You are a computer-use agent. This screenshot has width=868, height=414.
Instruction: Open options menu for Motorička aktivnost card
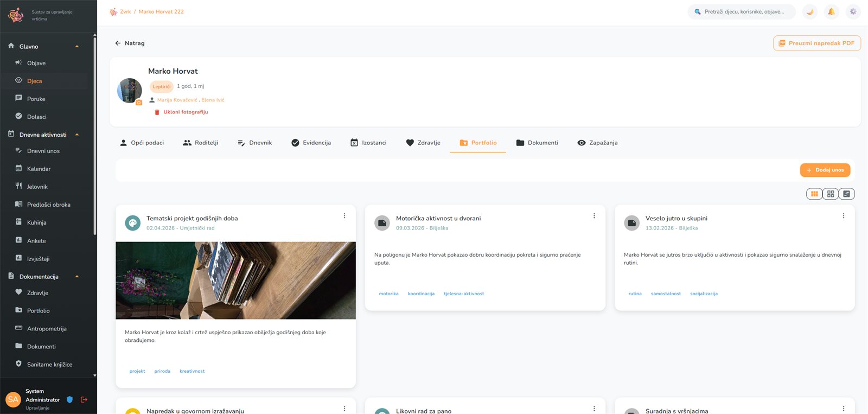(x=594, y=216)
